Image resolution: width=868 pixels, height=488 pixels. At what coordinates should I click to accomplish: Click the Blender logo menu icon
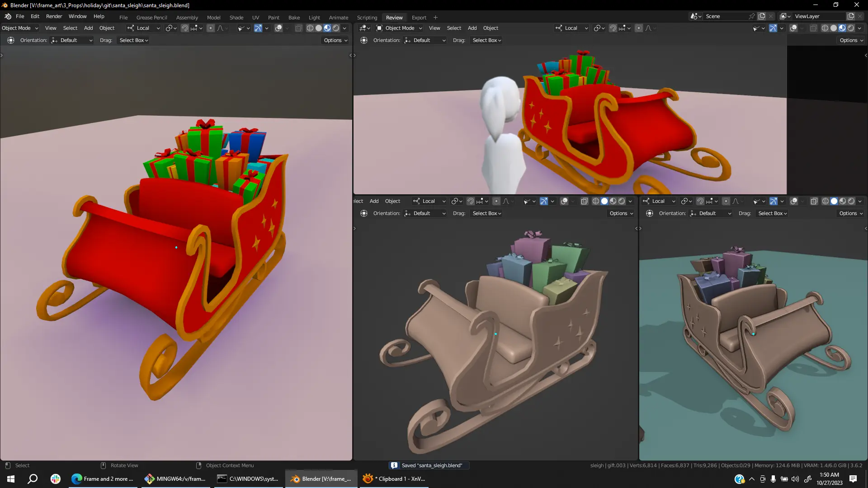tap(8, 16)
